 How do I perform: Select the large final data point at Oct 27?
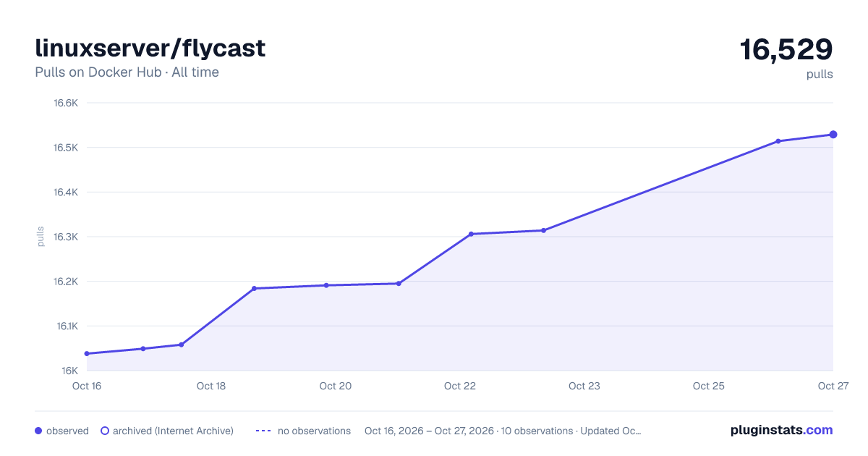pyautogui.click(x=833, y=135)
